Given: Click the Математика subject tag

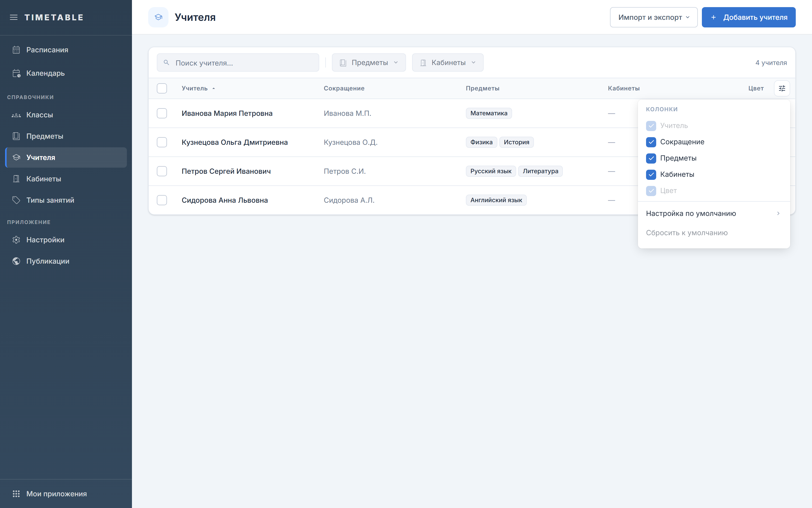Looking at the screenshot, I should pos(489,113).
